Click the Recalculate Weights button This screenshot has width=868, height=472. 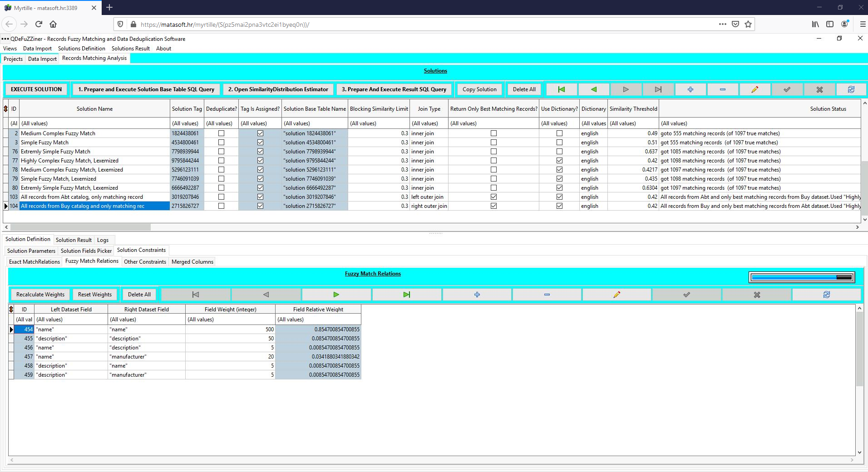click(40, 295)
